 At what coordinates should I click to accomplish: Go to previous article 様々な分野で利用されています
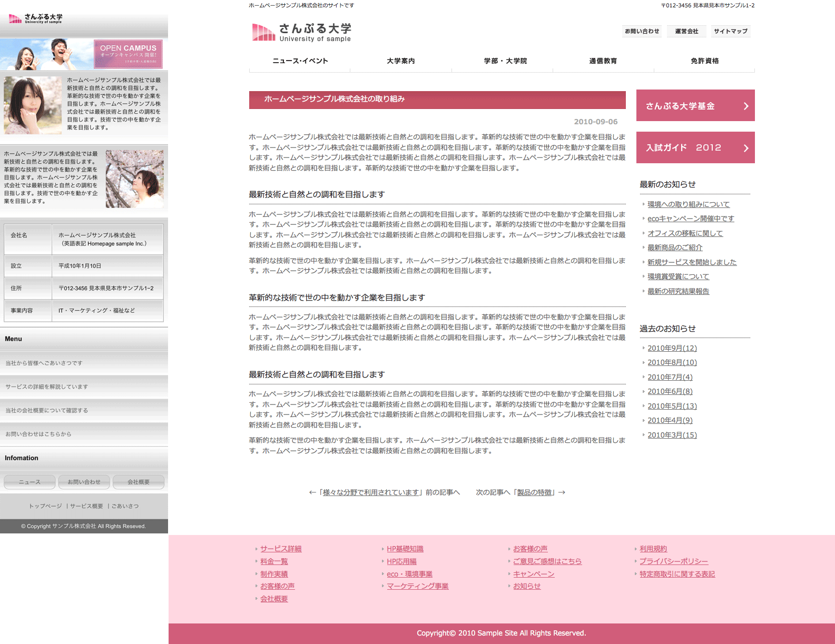pos(371,492)
